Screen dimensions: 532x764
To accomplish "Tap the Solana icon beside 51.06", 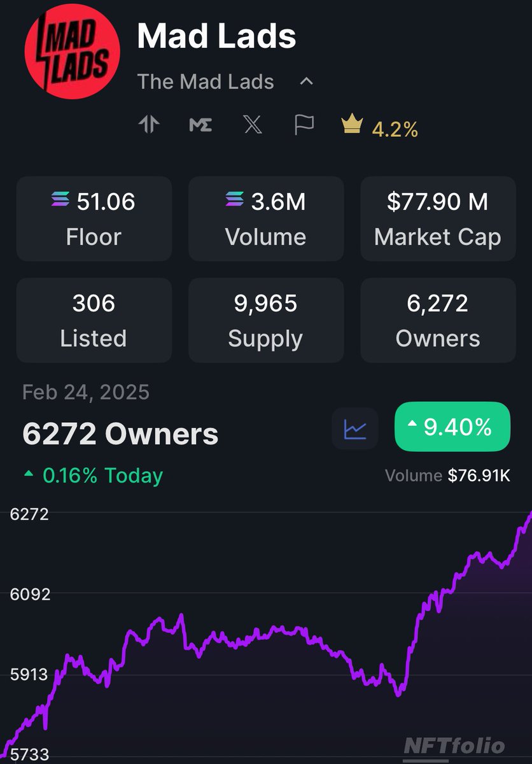I will [x=61, y=200].
